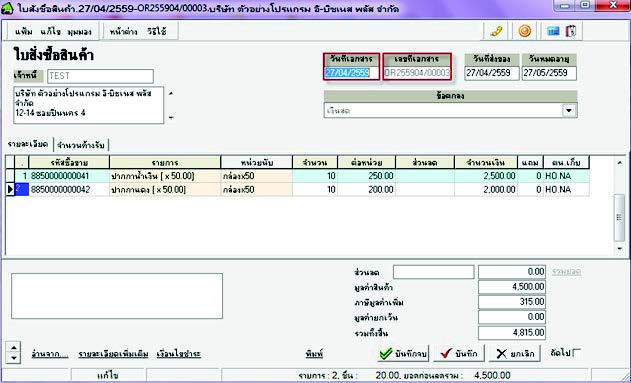Click the ส่วนลด column header

[x=425, y=162]
